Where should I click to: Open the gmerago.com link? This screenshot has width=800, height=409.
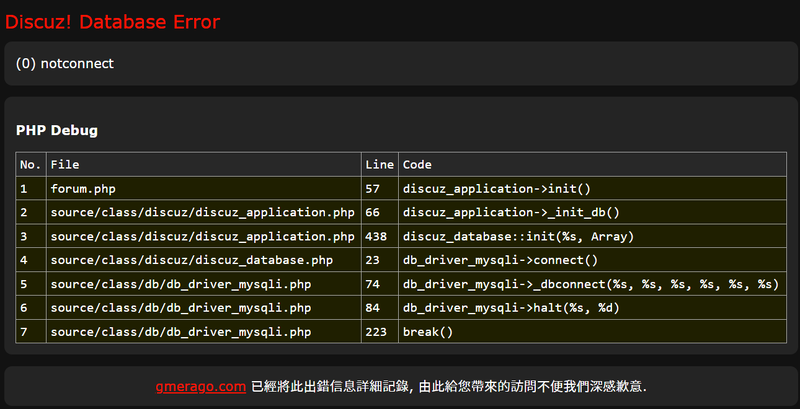201,387
